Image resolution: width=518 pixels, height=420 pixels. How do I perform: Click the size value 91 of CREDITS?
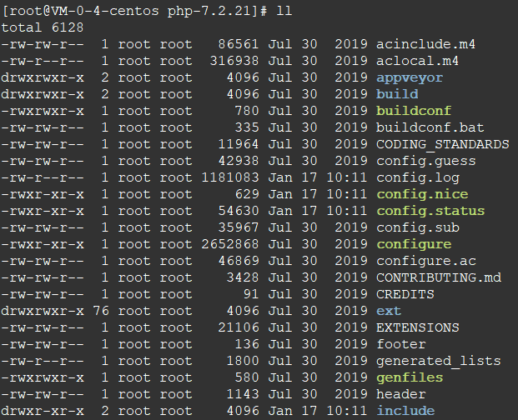click(251, 294)
